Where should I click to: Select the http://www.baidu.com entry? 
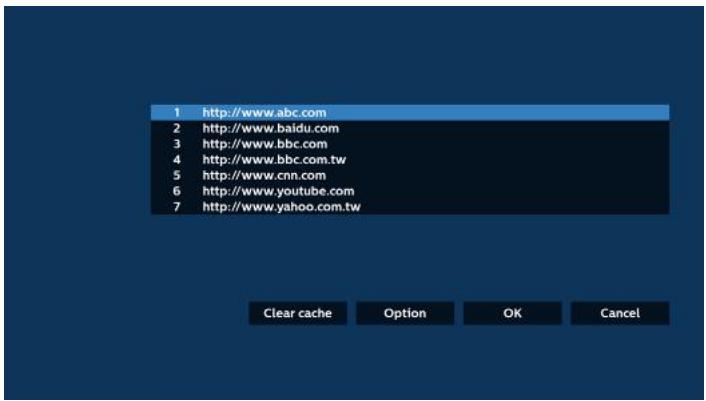click(x=410, y=128)
